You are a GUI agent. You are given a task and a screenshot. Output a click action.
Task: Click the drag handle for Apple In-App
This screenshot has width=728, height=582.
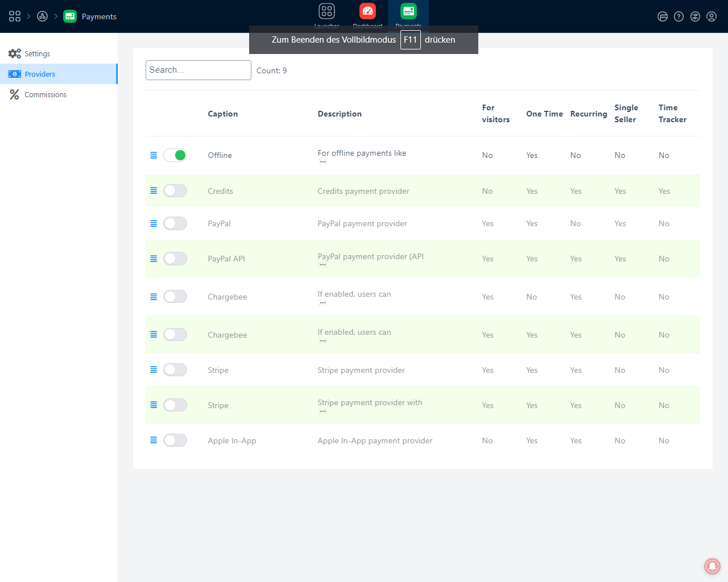[154, 440]
